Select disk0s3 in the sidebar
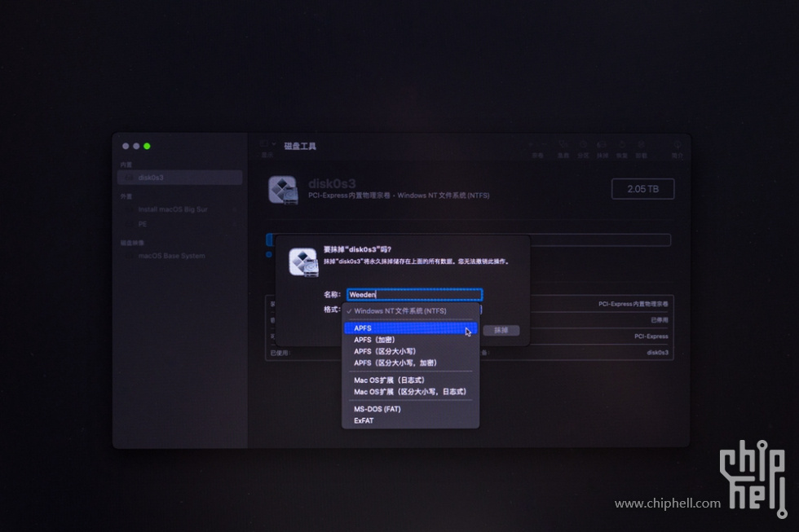The width and height of the screenshot is (799, 532). [180, 178]
